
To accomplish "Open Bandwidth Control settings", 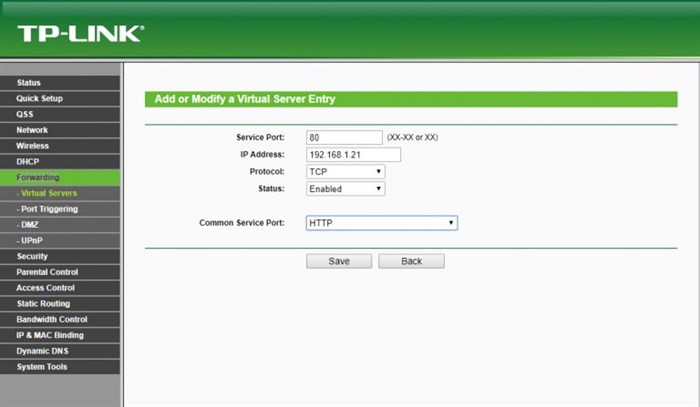I will 60,320.
